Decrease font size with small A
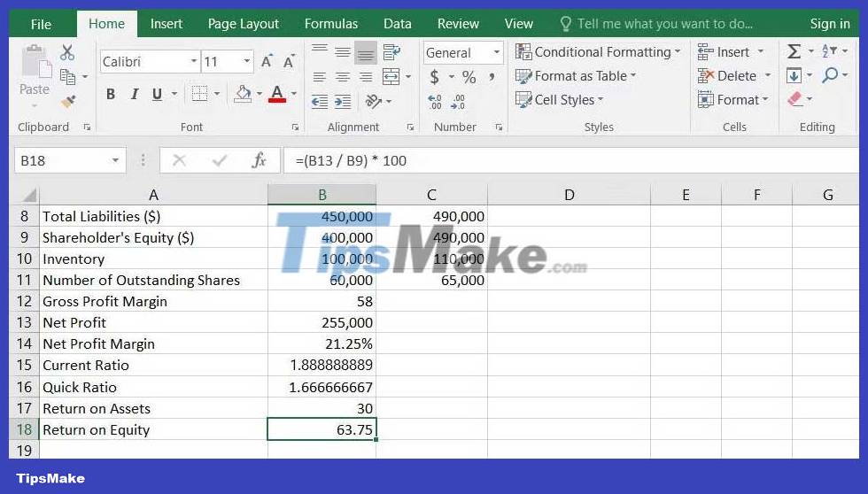The image size is (868, 494). 289,61
